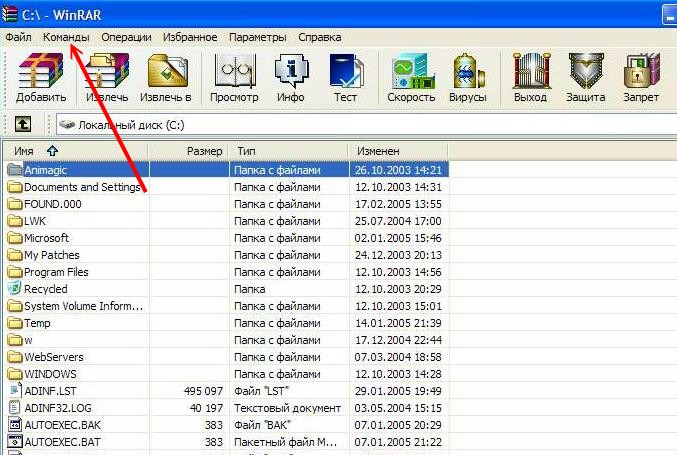Image resolution: width=677 pixels, height=455 pixels.
Task: Select the WebServers folder icon
Action: coord(15,357)
